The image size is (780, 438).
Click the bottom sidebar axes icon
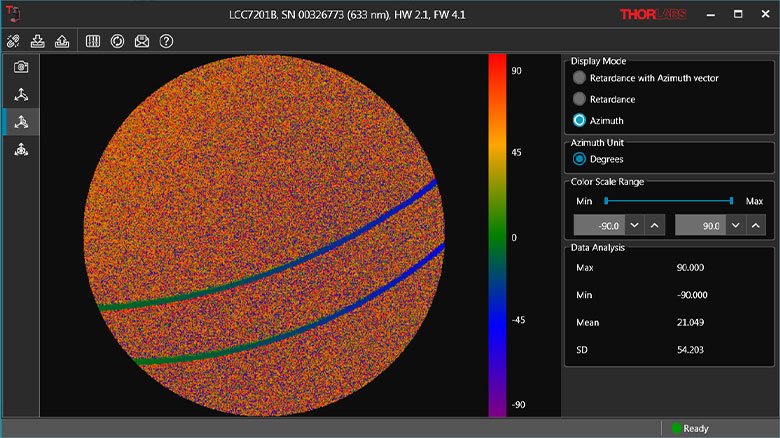(x=21, y=150)
